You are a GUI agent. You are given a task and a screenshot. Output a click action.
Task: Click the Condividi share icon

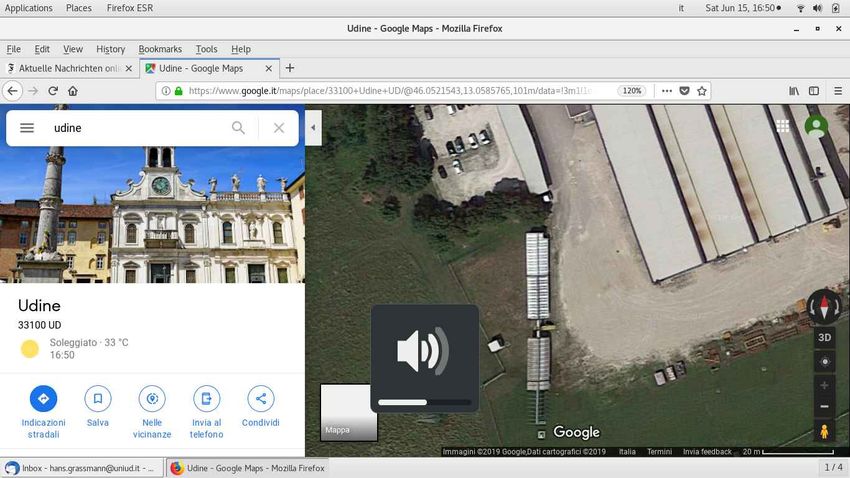[261, 399]
